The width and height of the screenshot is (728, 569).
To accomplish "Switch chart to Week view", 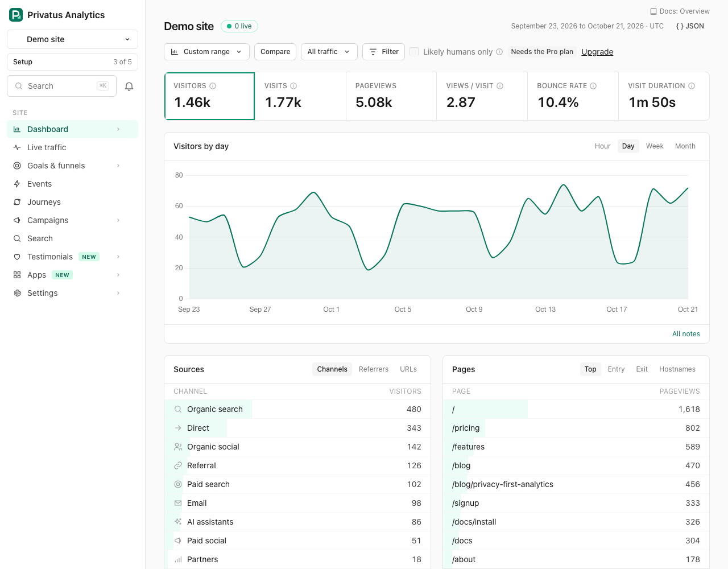I will pyautogui.click(x=655, y=146).
